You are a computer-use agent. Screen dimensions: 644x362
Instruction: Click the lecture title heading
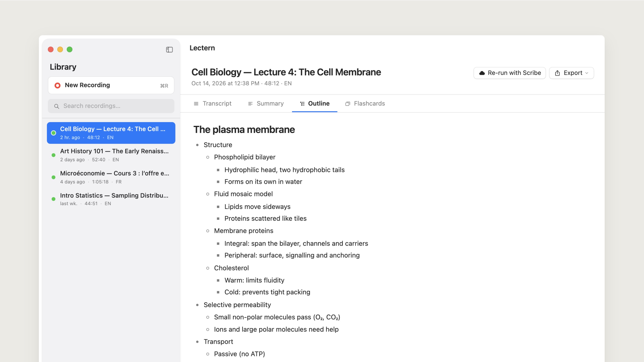(286, 72)
